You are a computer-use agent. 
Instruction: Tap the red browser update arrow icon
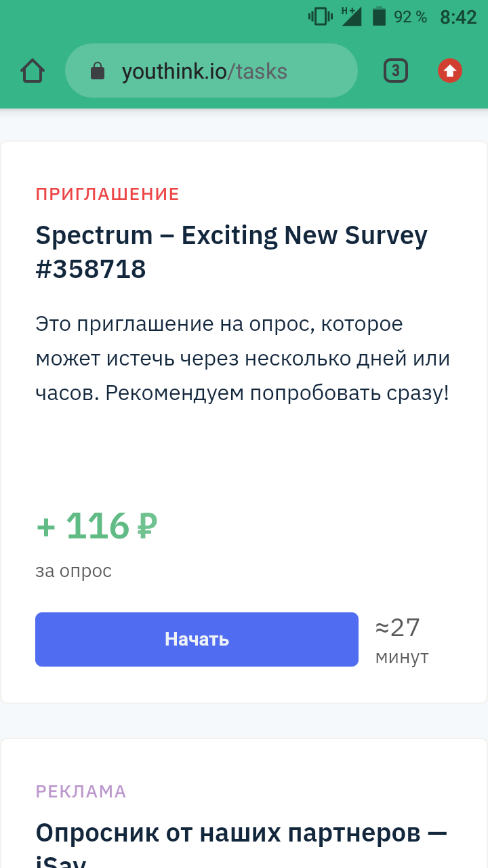450,71
